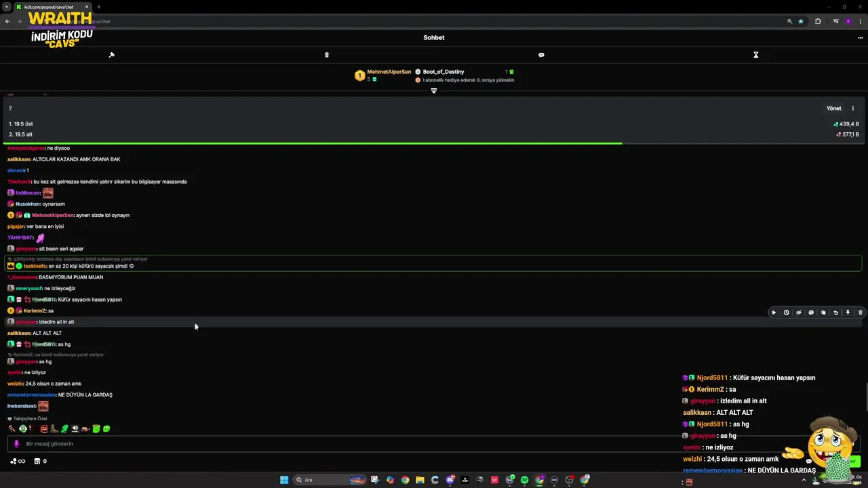Open the channel points infinity icon
This screenshot has height=488, width=868.
point(18,462)
